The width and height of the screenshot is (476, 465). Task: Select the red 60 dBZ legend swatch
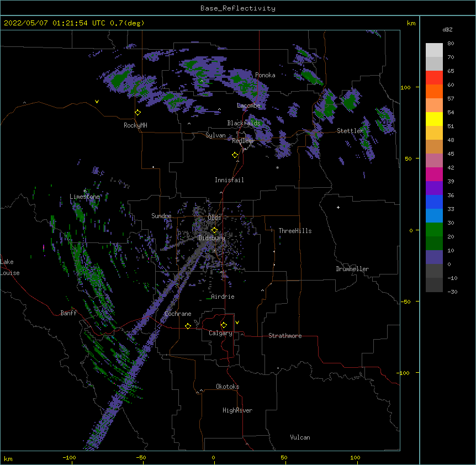pos(434,78)
